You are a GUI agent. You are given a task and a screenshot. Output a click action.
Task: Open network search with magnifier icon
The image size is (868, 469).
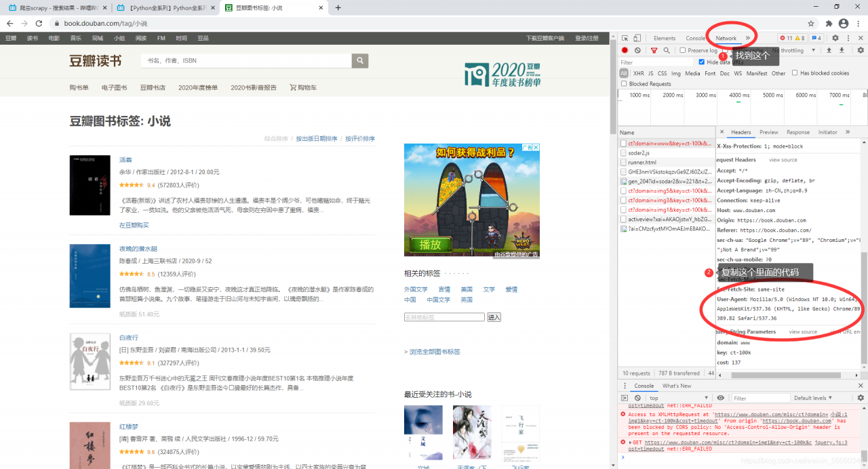tap(667, 50)
